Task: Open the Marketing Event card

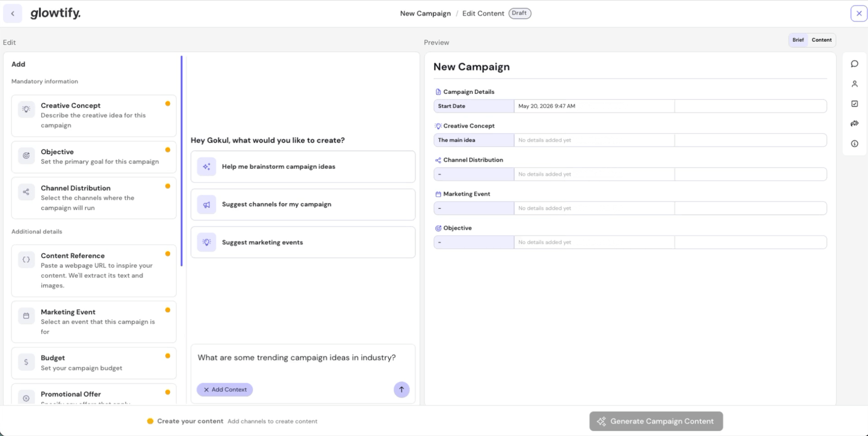Action: [94, 322]
